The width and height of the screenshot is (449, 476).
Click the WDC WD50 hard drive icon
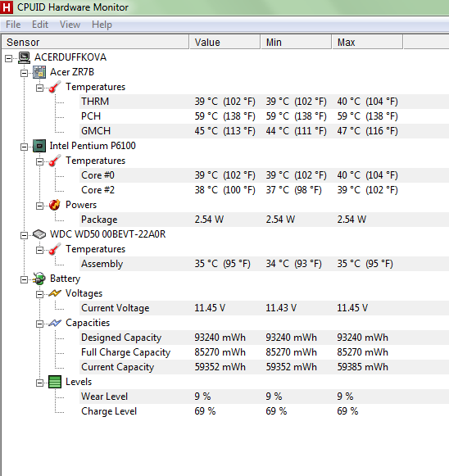[x=39, y=234]
